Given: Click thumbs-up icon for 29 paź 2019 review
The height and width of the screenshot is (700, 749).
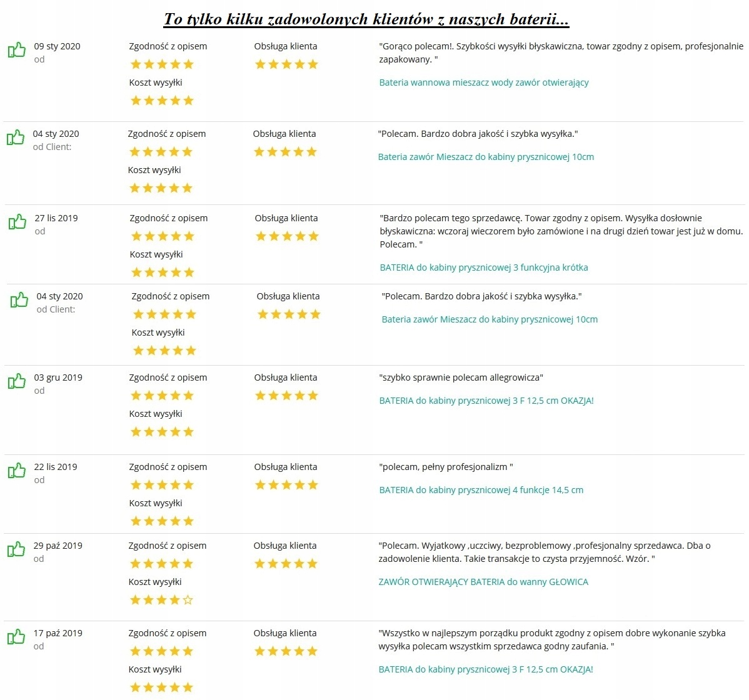Looking at the screenshot, I should pos(16,549).
